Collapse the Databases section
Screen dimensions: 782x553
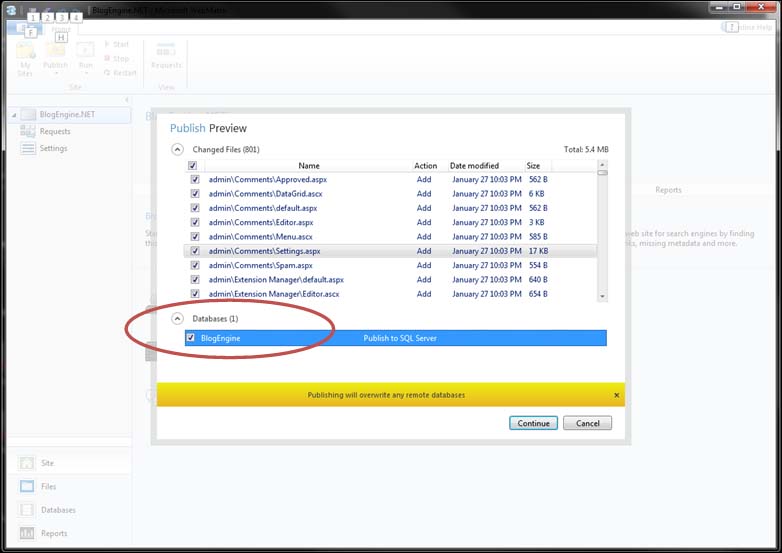(177, 318)
